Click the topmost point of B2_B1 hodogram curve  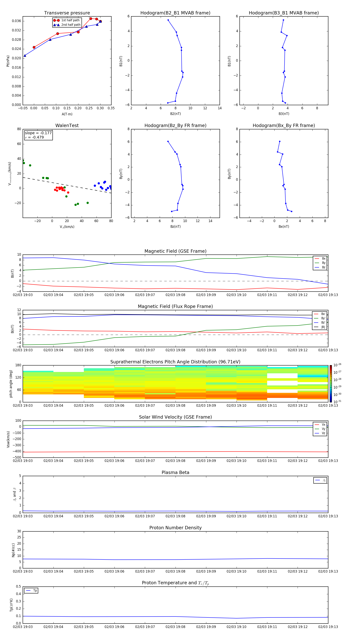168,20
